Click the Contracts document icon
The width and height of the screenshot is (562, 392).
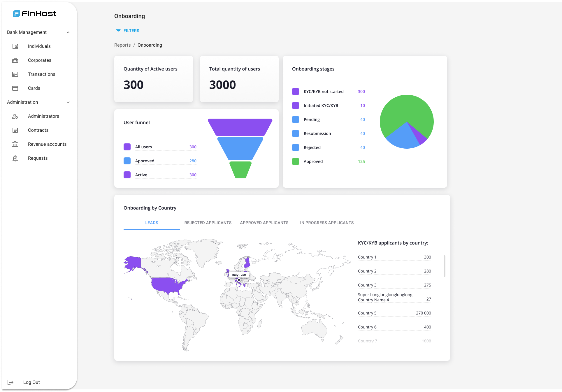(x=15, y=130)
